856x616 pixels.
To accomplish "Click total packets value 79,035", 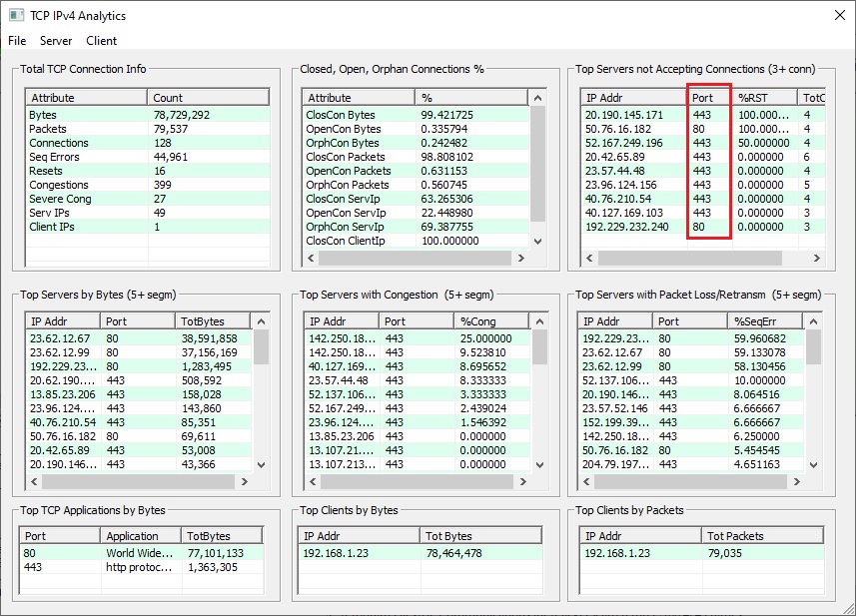I will point(725,553).
